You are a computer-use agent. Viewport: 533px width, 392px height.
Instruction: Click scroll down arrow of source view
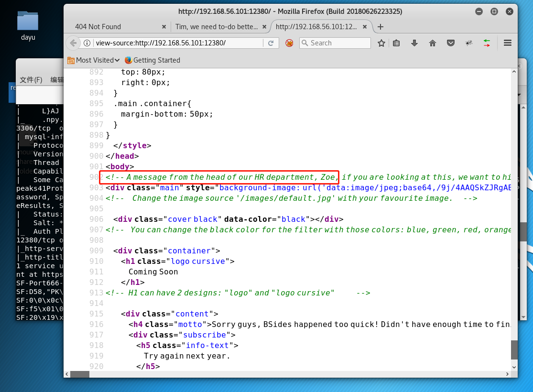(514, 367)
